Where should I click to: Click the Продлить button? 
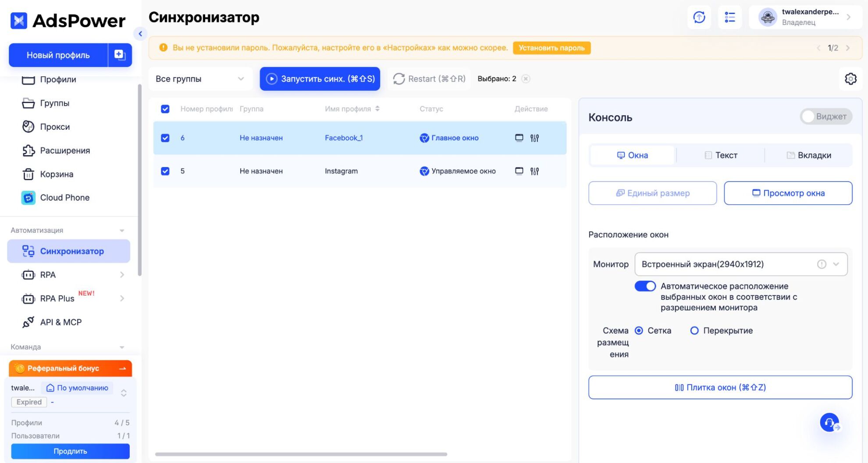coord(70,451)
